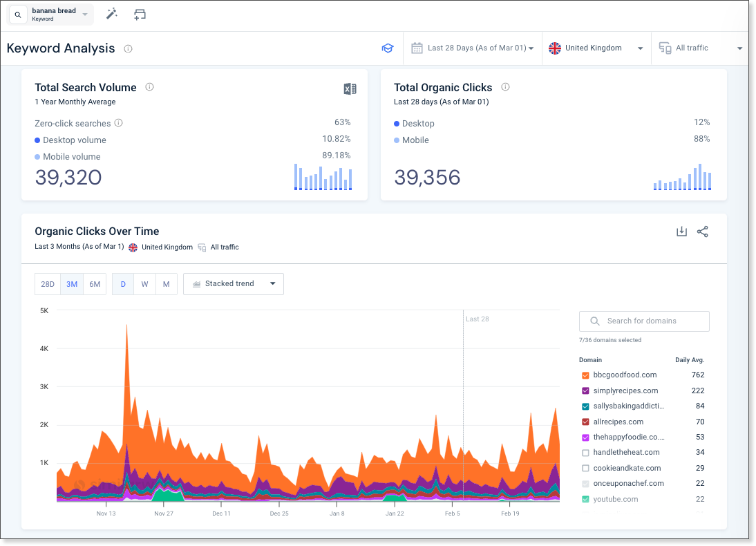The width and height of the screenshot is (756, 546).
Task: Click info icon next to Keyword Analysis
Action: click(x=128, y=48)
